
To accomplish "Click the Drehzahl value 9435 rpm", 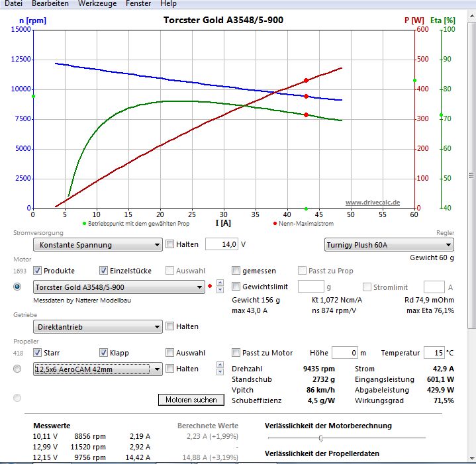I will point(318,369).
